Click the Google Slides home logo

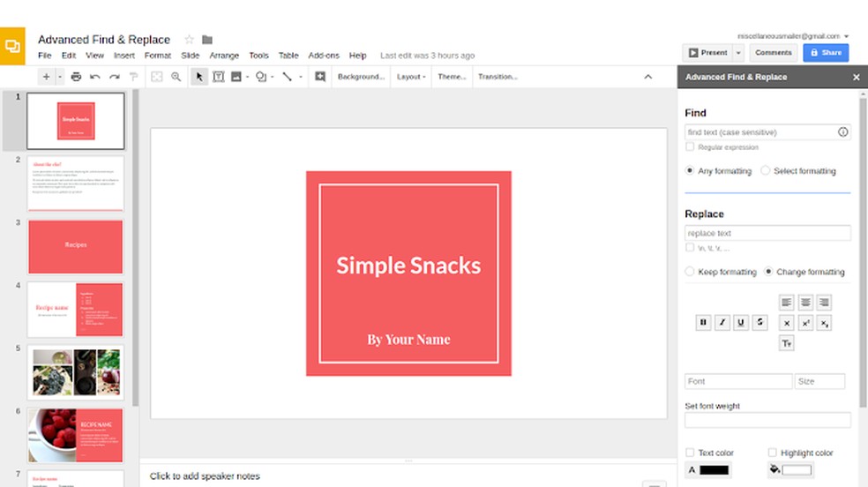[x=12, y=46]
